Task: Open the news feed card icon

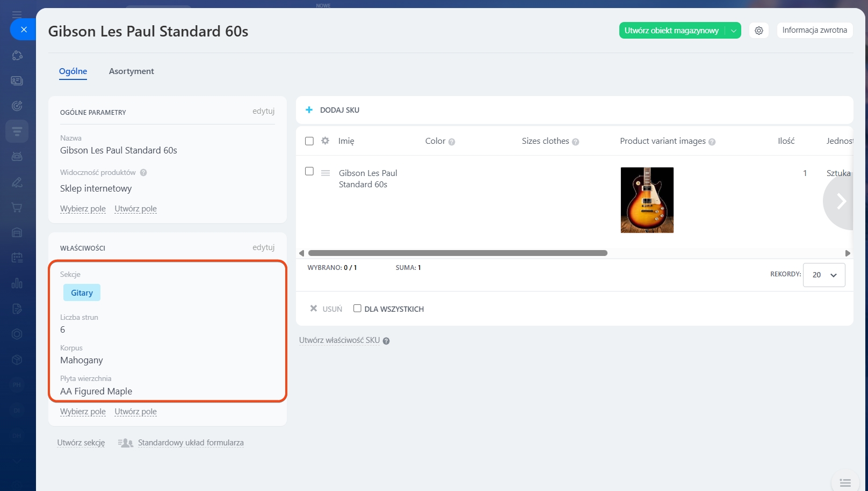Action: point(17,80)
